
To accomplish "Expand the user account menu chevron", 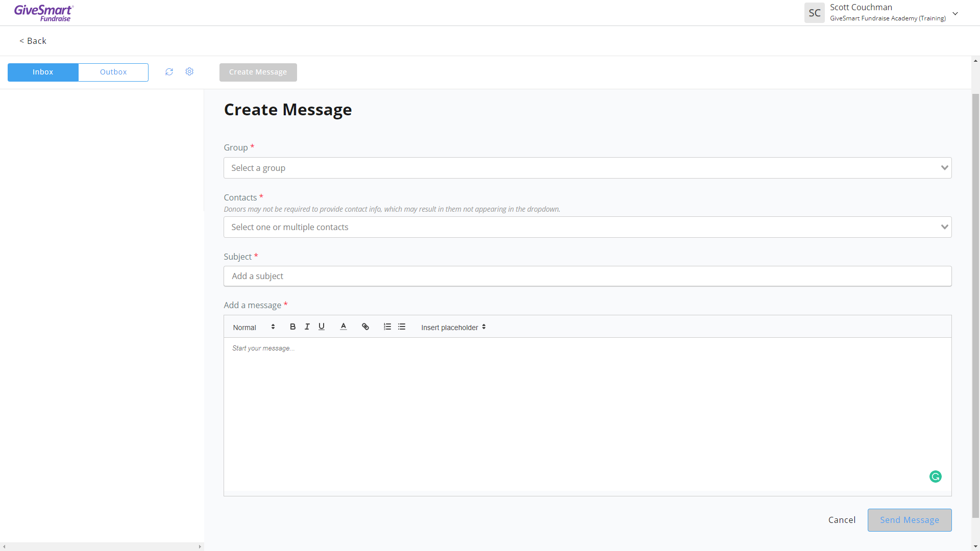I will pyautogui.click(x=955, y=14).
